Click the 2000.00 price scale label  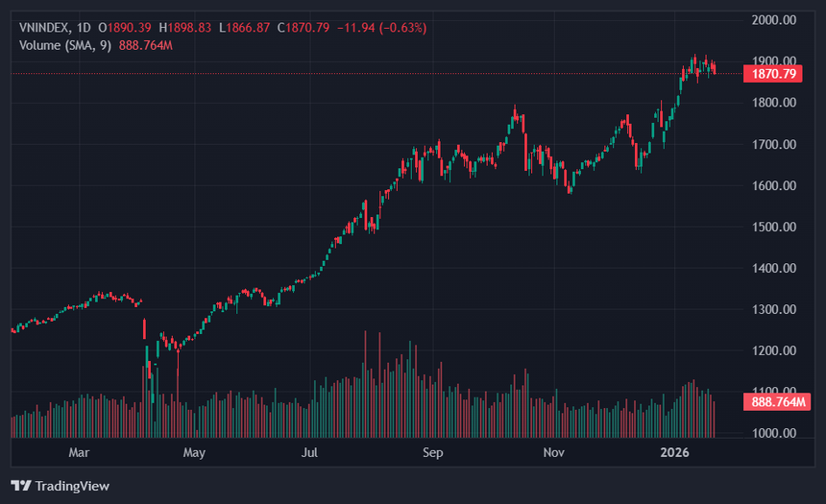(x=774, y=20)
